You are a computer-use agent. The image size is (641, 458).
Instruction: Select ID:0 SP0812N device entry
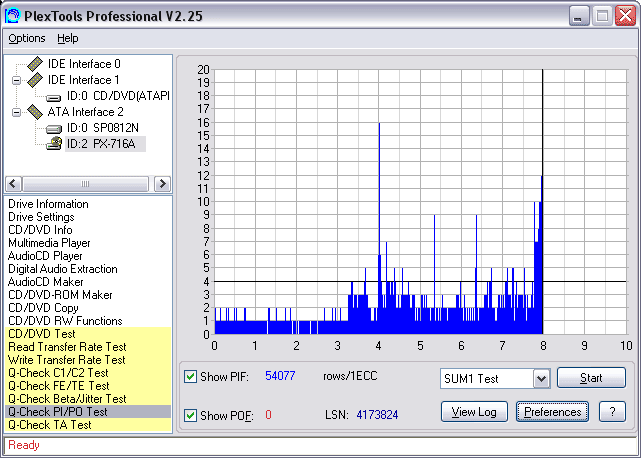click(x=103, y=128)
